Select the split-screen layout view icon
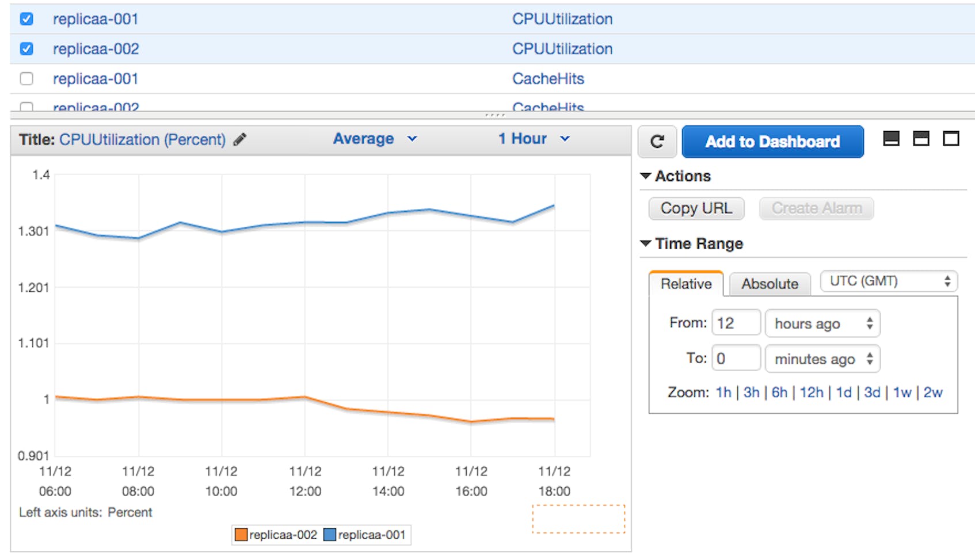Screen dimensions: 975x560 click(x=921, y=139)
